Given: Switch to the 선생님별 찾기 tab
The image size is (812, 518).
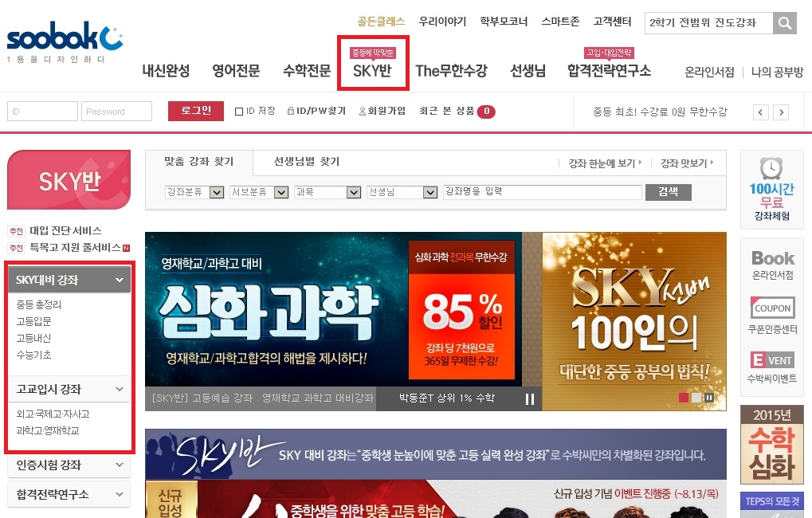Looking at the screenshot, I should tap(306, 161).
